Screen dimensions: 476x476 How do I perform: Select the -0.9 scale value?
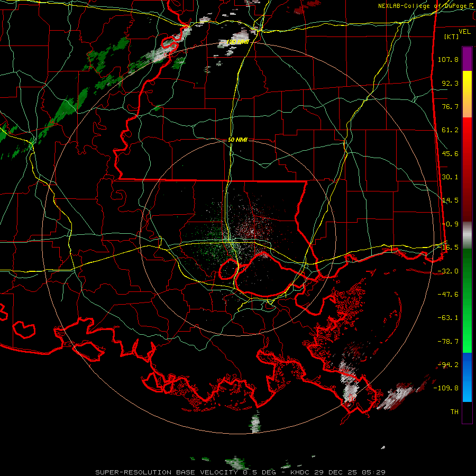tap(450, 224)
